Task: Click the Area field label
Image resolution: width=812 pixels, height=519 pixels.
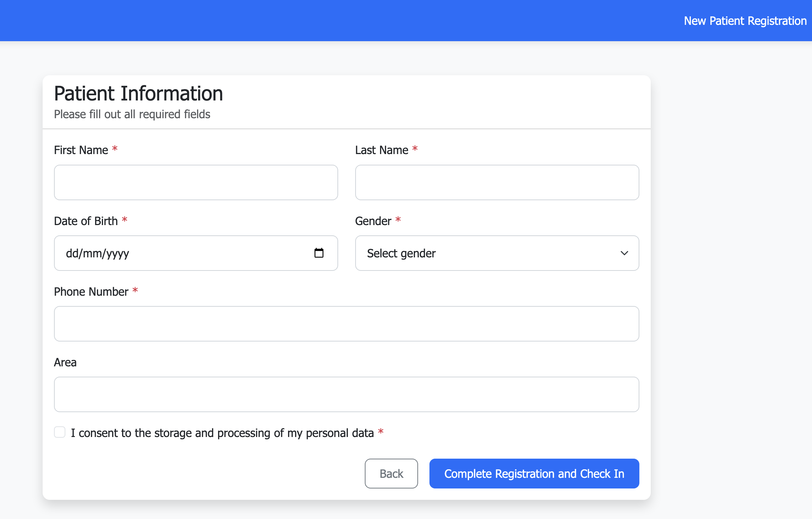Action: pyautogui.click(x=65, y=362)
